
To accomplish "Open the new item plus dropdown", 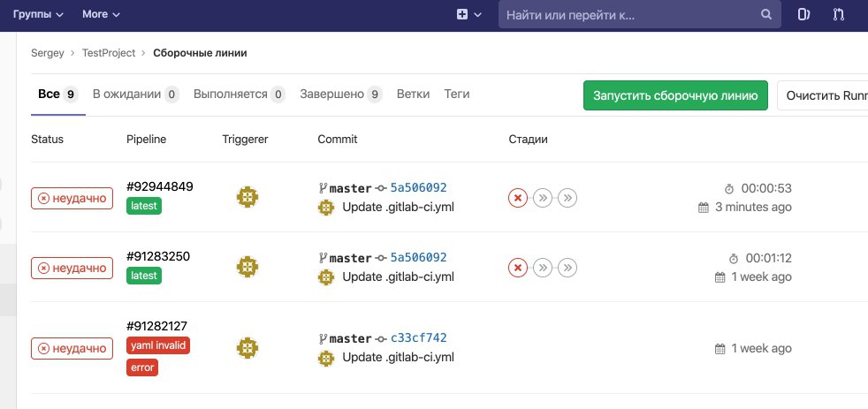I will [468, 14].
